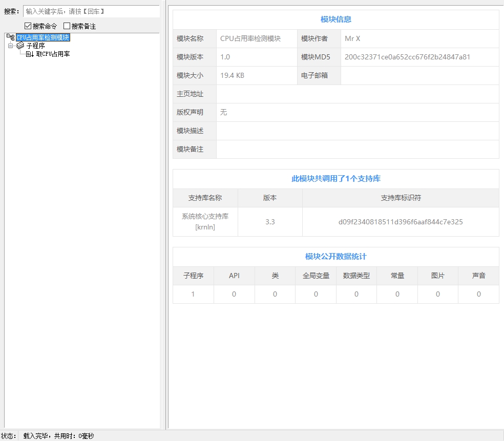The height and width of the screenshot is (441, 504).
Task: Click the 子程序 stacked-pages icon
Action: tap(20, 46)
